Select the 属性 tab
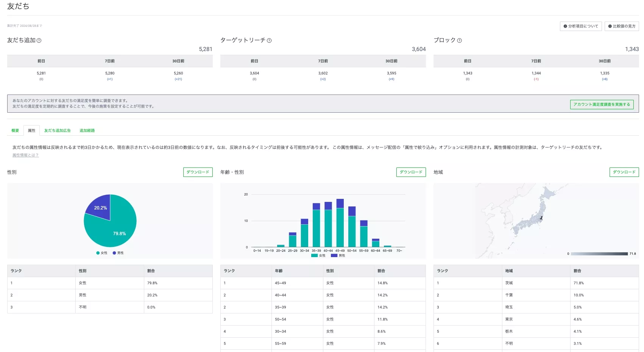The height and width of the screenshot is (352, 644). click(31, 130)
